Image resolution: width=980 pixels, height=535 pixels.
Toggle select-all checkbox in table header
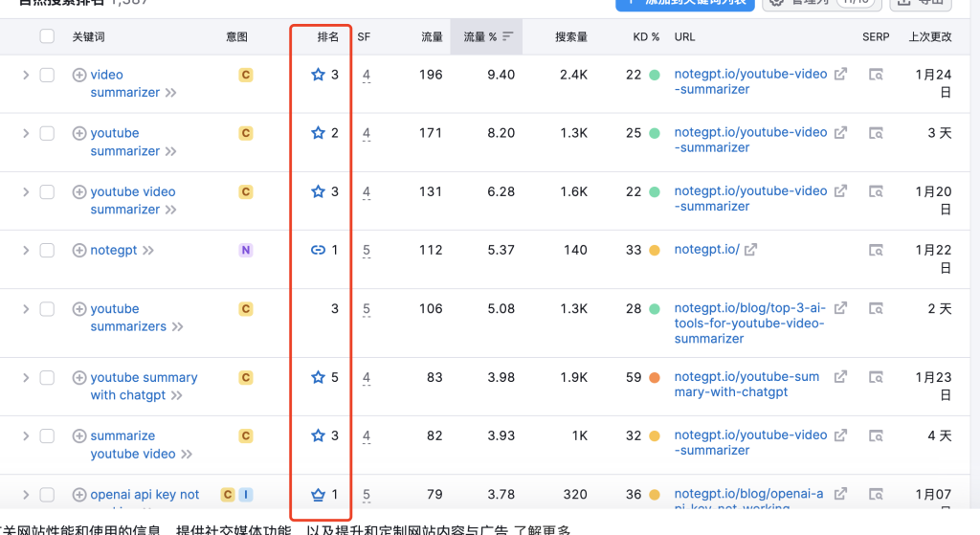tap(47, 36)
